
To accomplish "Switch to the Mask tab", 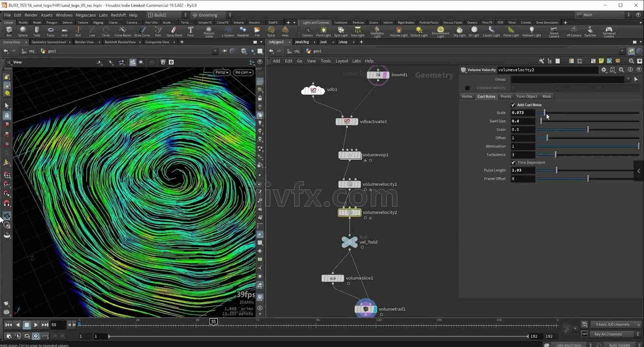I will pyautogui.click(x=547, y=96).
